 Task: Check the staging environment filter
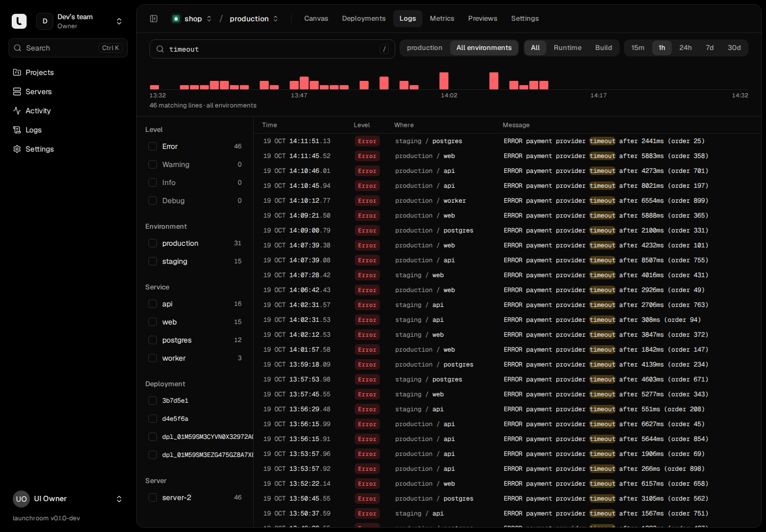coord(153,261)
